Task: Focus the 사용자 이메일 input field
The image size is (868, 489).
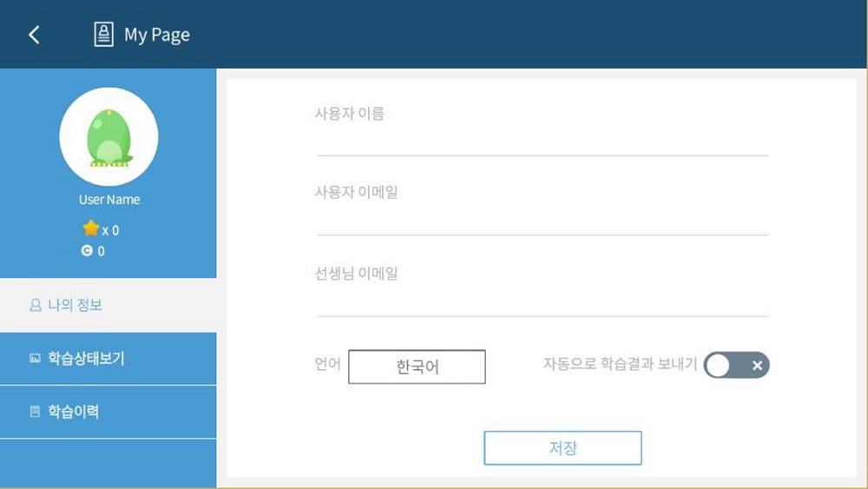Action: [542, 221]
